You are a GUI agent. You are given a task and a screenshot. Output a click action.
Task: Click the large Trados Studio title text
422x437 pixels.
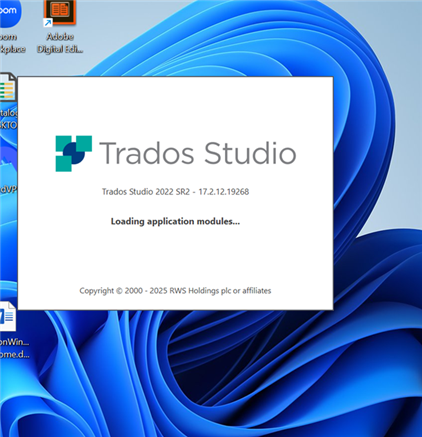pyautogui.click(x=198, y=153)
